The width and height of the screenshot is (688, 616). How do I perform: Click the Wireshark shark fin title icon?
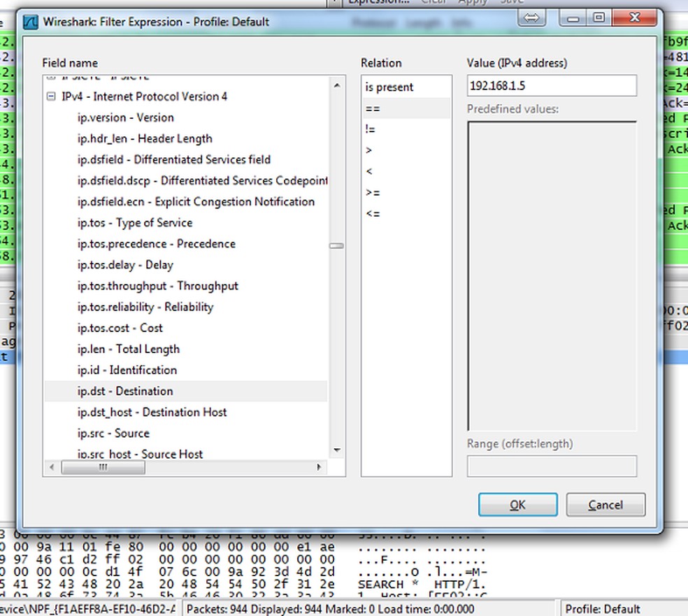pyautogui.click(x=31, y=22)
